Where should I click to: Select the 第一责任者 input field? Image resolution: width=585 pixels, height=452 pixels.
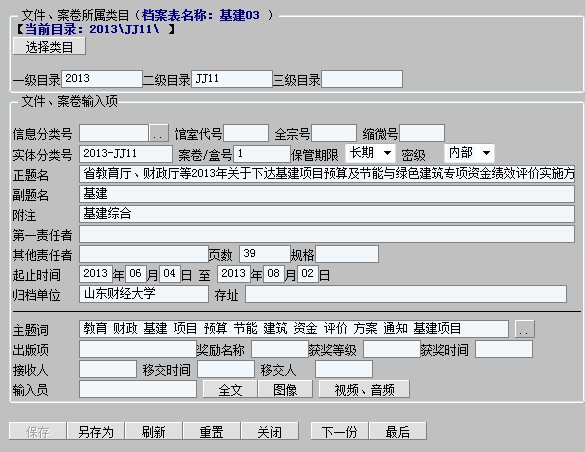click(x=327, y=234)
